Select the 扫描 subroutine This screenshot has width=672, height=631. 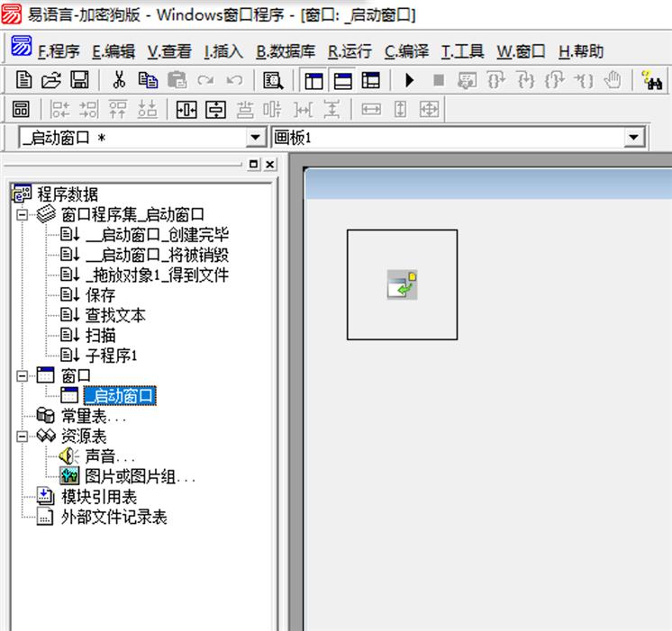100,336
